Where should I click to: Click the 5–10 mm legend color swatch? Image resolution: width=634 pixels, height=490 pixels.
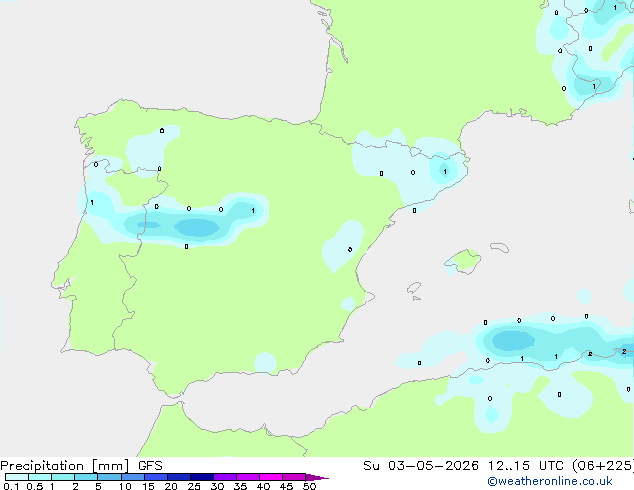(109, 477)
